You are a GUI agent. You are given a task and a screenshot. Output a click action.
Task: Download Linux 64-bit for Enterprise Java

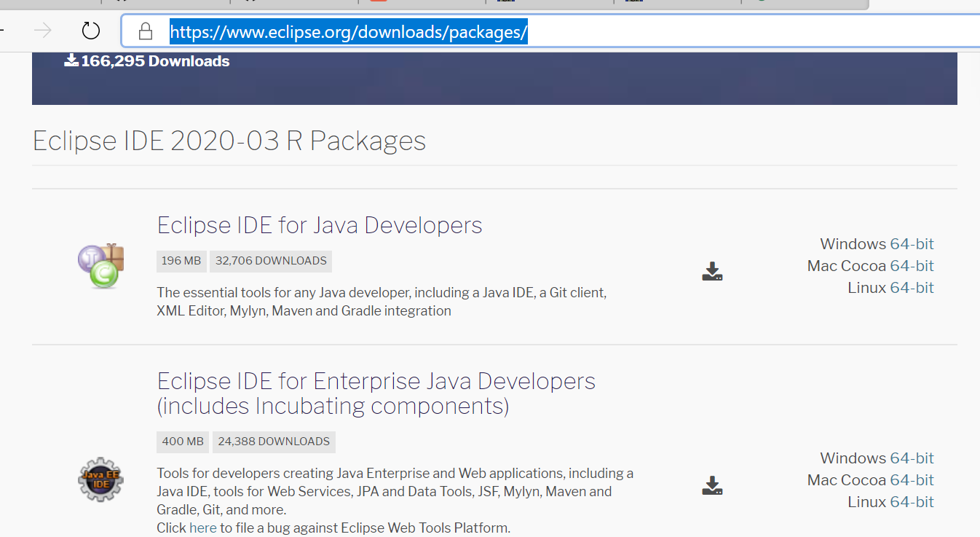point(912,502)
